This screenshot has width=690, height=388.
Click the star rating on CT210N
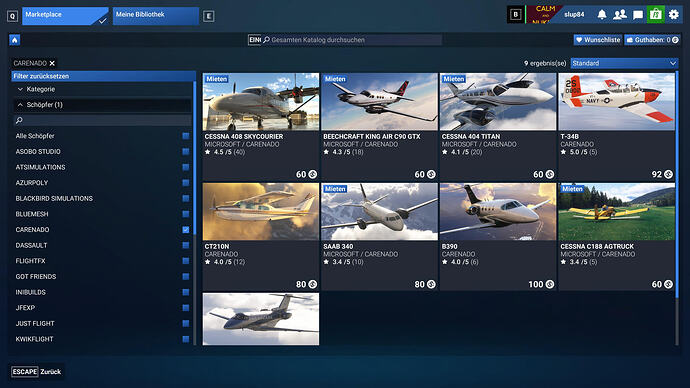(x=224, y=262)
